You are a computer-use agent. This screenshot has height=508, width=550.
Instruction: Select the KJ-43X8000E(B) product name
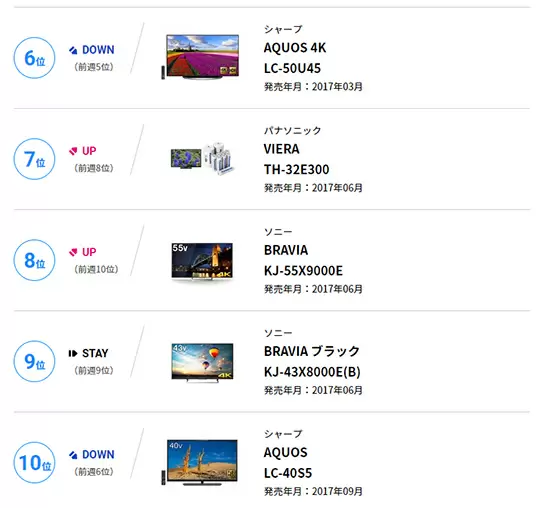point(312,372)
